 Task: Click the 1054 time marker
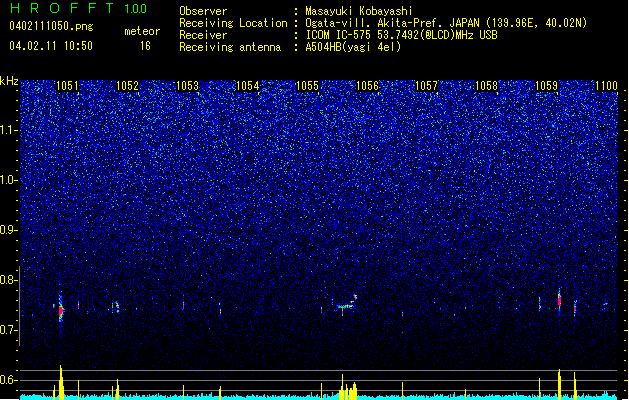pos(248,86)
